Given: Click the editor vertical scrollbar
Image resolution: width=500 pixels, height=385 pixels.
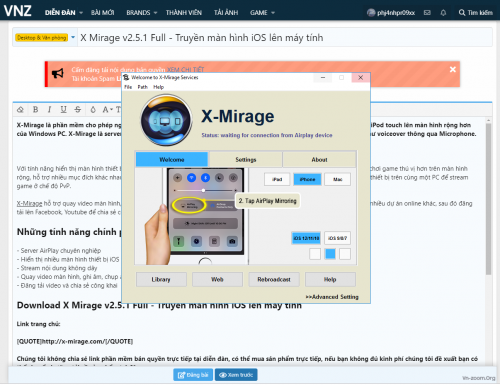Looking at the screenshot, I should pyautogui.click(x=488, y=200).
